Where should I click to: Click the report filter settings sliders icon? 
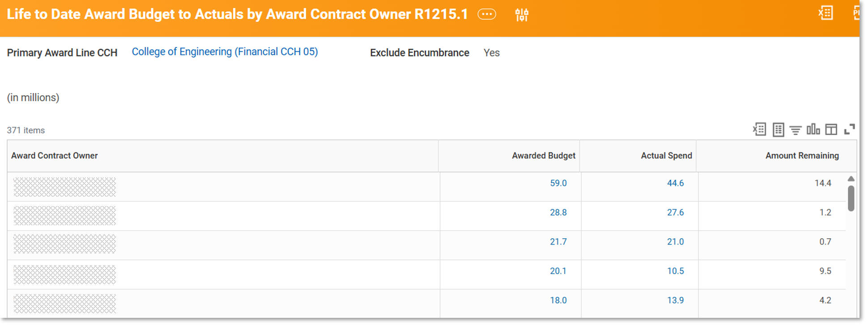click(521, 15)
